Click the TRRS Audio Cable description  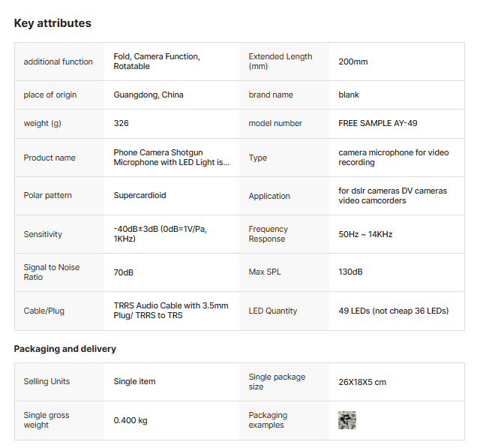pos(171,311)
